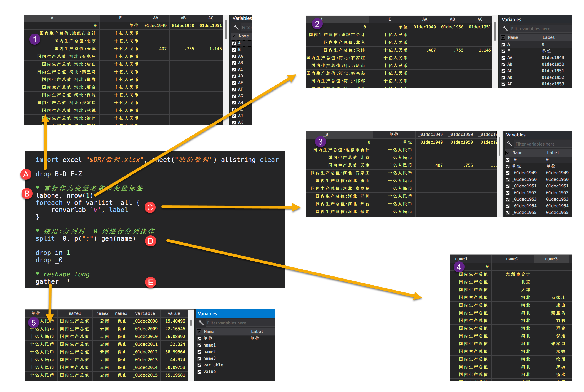Click the purple number 3 badge
The height and width of the screenshot is (392, 584).
[320, 142]
